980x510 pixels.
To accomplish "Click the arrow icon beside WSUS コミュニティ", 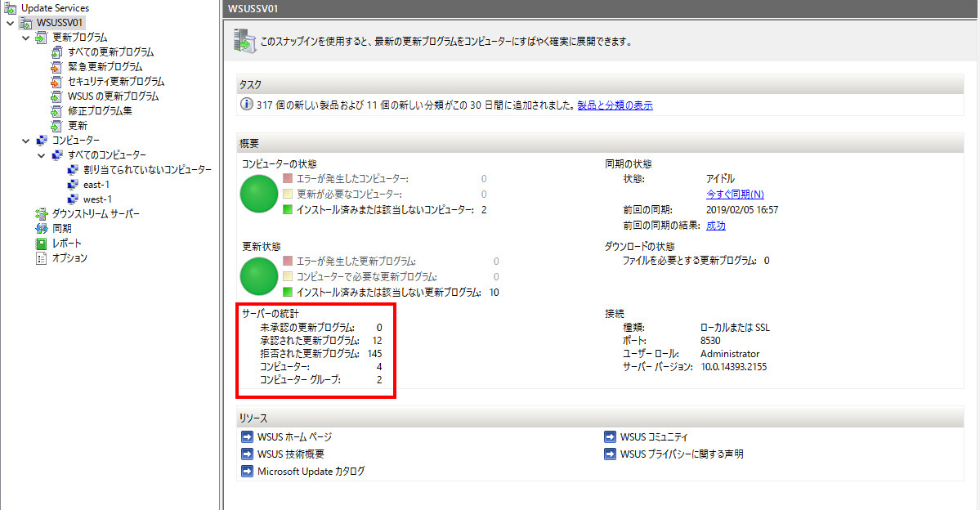I will click(611, 437).
